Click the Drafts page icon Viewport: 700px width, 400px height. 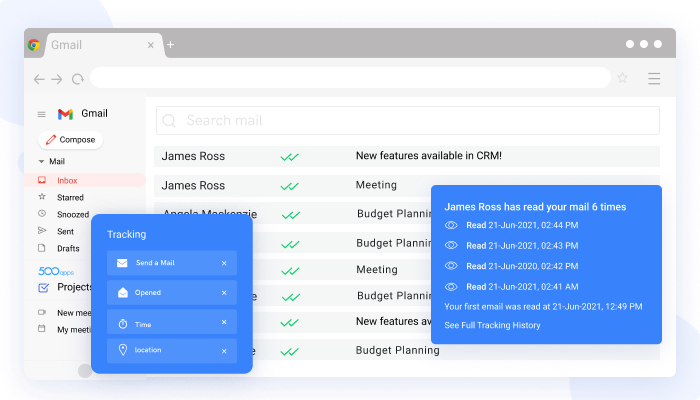[x=42, y=248]
